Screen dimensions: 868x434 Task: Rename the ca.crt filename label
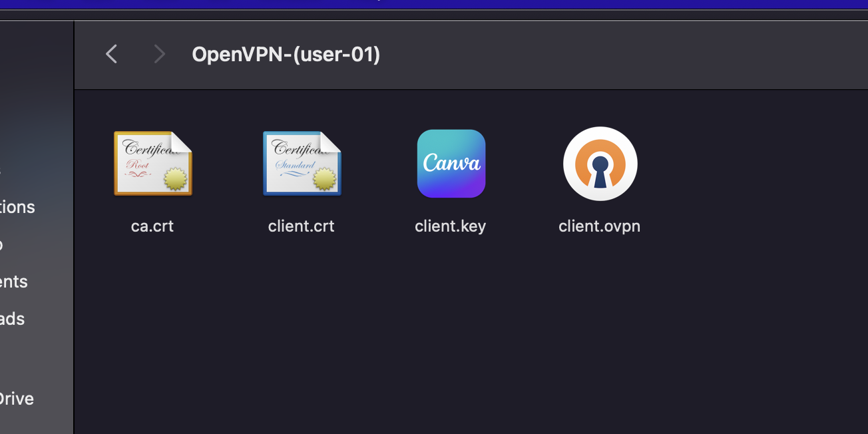pyautogui.click(x=152, y=226)
